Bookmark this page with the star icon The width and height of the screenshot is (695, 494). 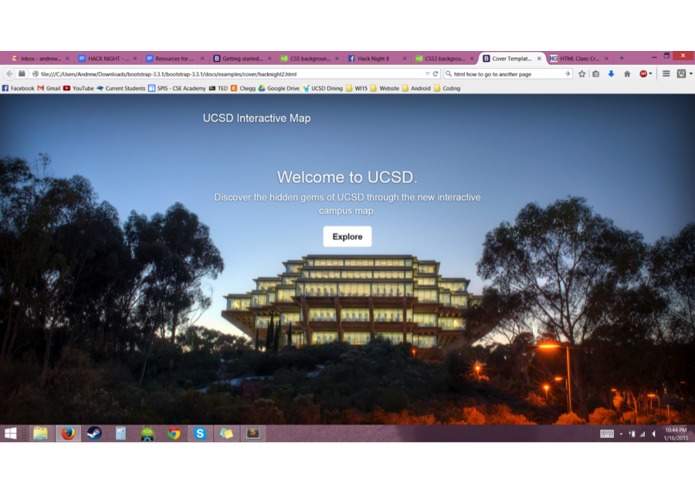click(582, 74)
